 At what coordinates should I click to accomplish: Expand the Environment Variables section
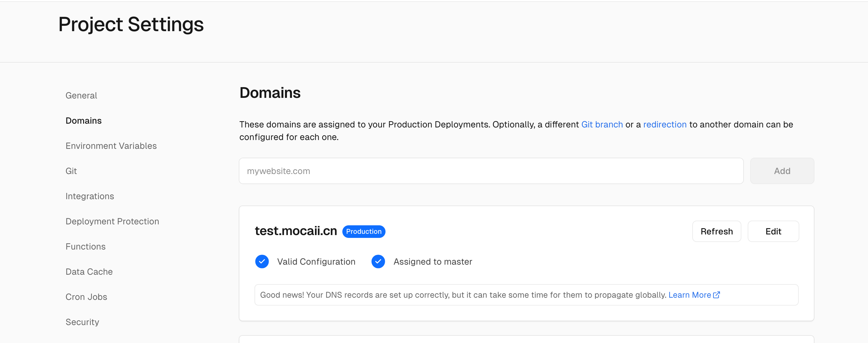coord(111,145)
